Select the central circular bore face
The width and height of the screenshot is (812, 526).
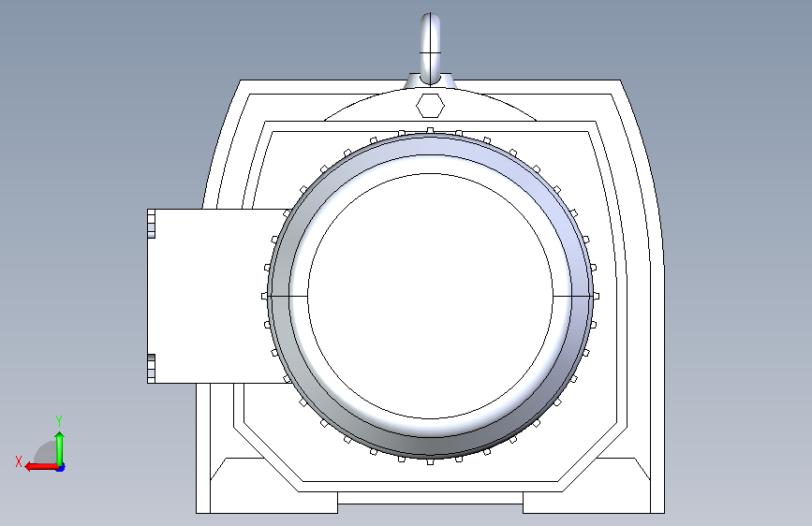(x=430, y=296)
